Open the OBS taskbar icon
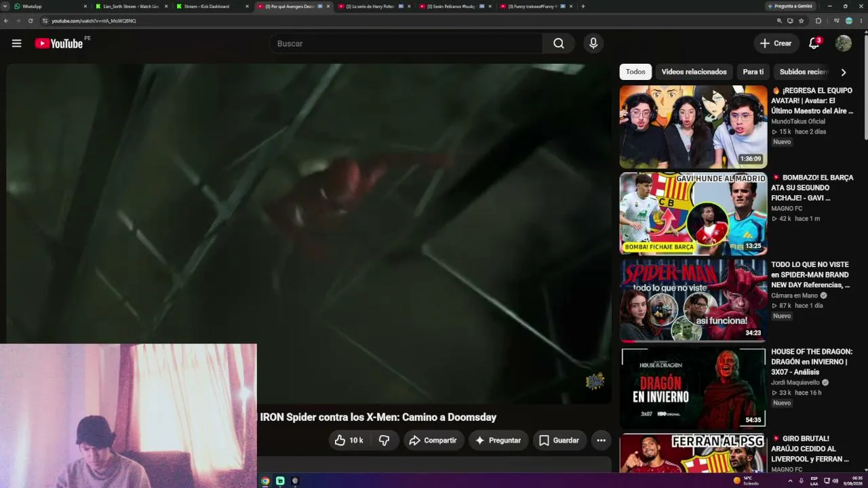 (x=295, y=481)
